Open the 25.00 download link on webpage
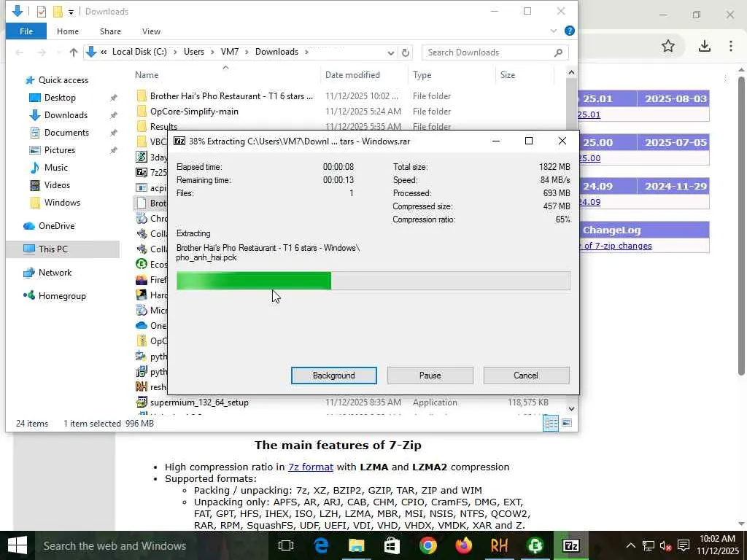Viewport: 747px width, 560px height. pyautogui.click(x=589, y=158)
